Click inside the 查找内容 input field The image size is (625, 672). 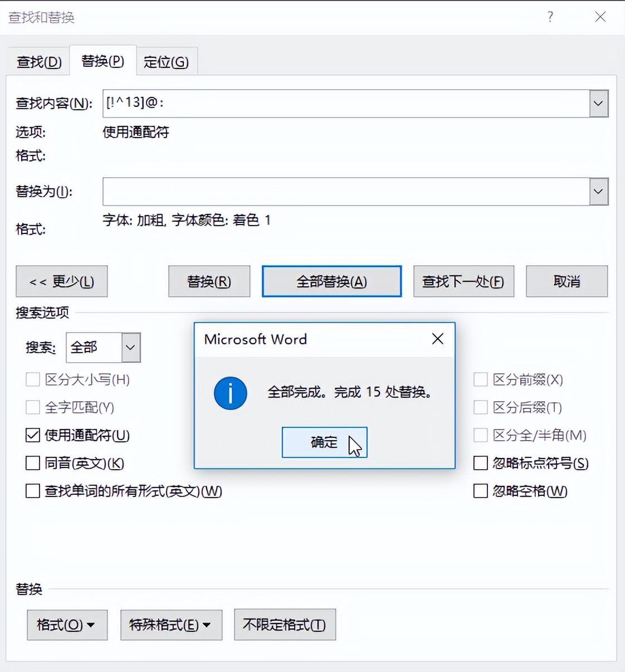click(x=334, y=103)
